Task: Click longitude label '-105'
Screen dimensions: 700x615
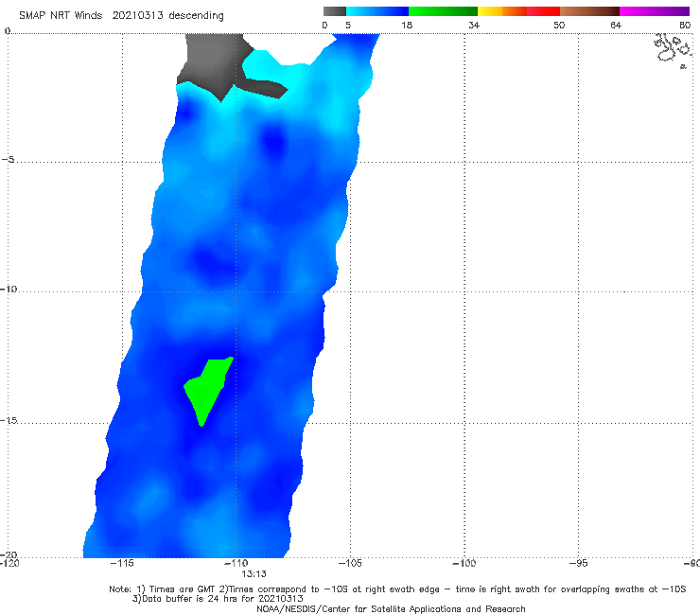Action: (350, 563)
